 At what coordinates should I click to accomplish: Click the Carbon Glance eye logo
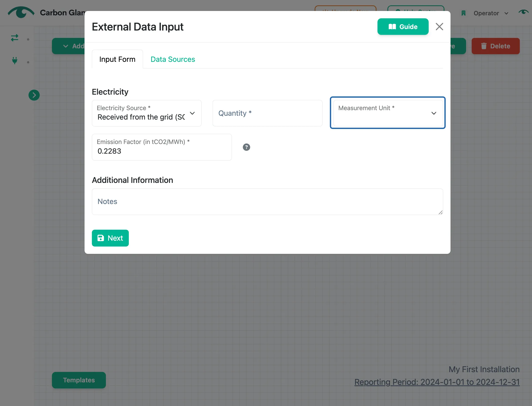(x=21, y=12)
